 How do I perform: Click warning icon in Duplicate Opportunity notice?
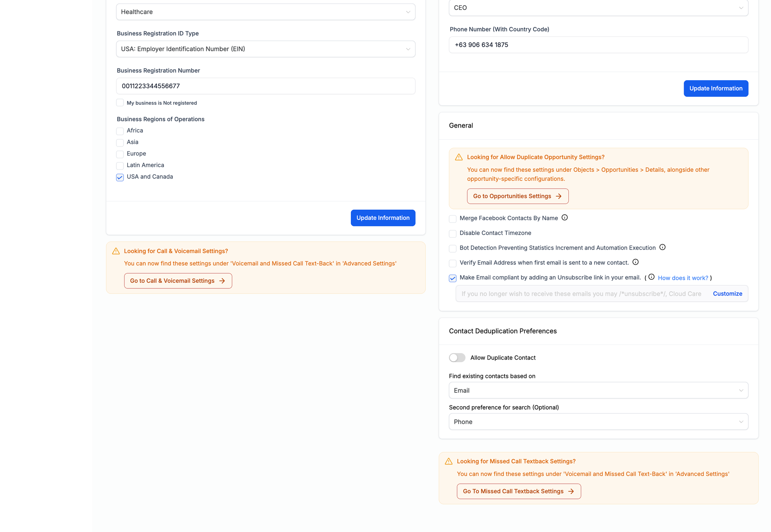pos(459,157)
